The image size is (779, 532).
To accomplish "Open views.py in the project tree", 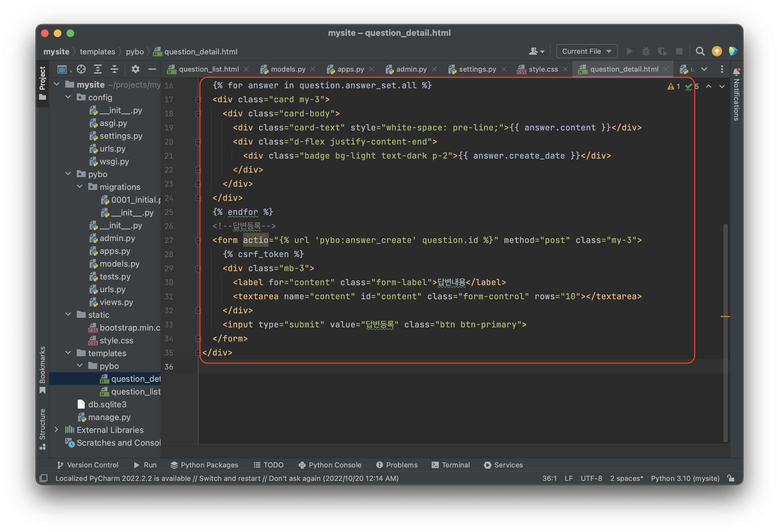I will coord(116,302).
